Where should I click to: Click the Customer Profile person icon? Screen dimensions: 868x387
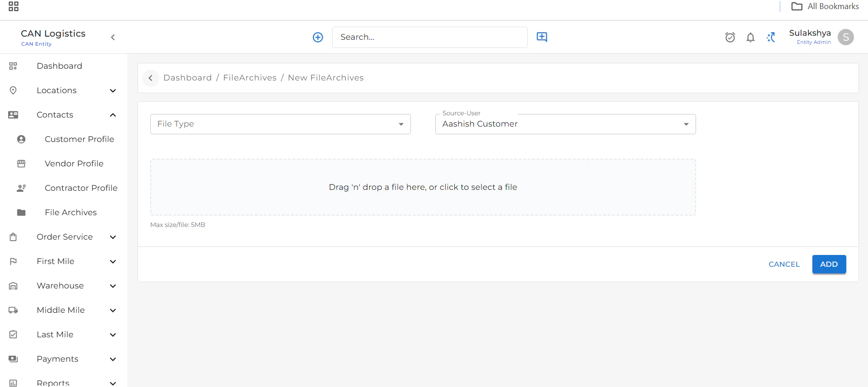click(21, 139)
